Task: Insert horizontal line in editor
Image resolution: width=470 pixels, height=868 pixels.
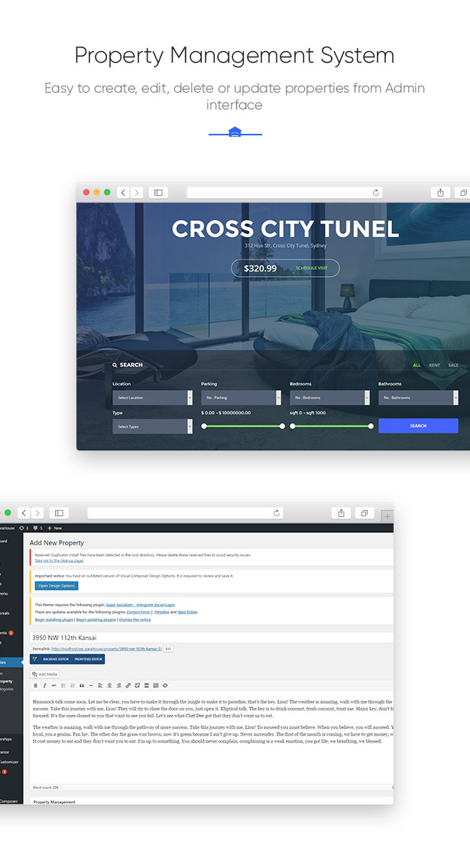Action: coord(91,686)
